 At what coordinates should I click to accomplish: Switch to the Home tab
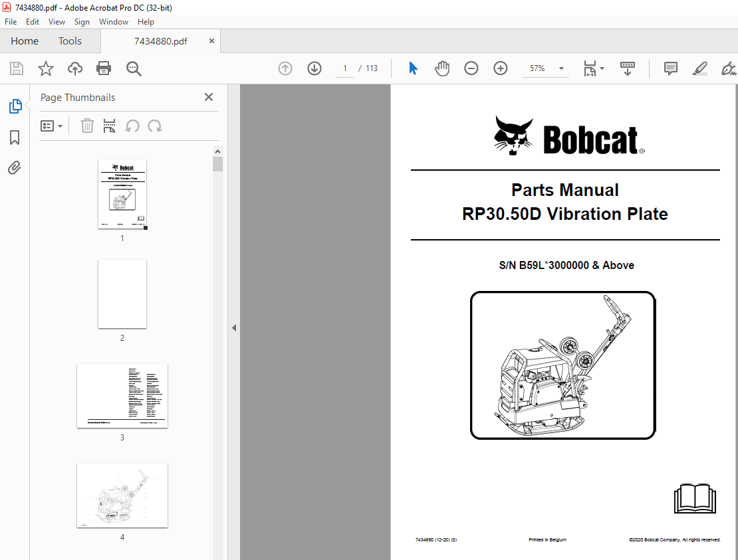(x=25, y=41)
